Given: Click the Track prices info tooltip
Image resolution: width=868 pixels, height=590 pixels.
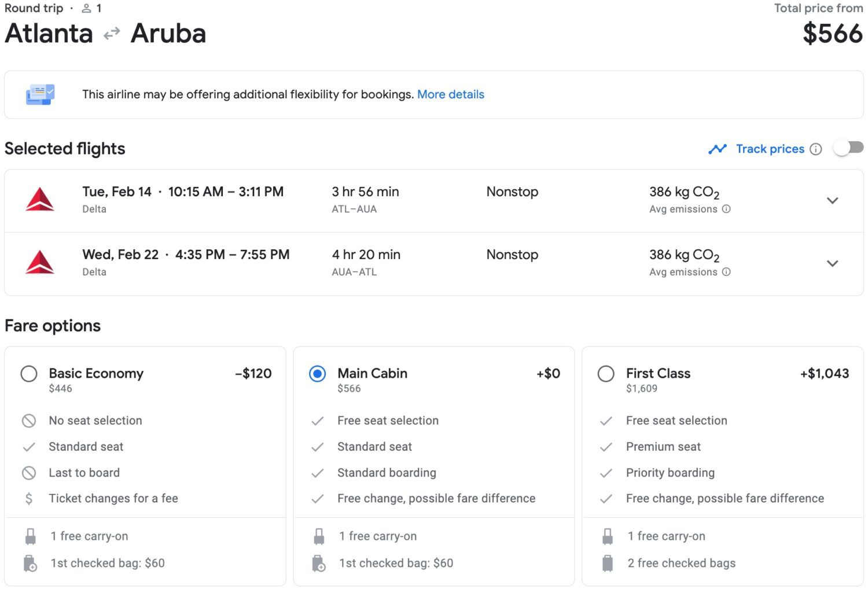Looking at the screenshot, I should pyautogui.click(x=816, y=149).
